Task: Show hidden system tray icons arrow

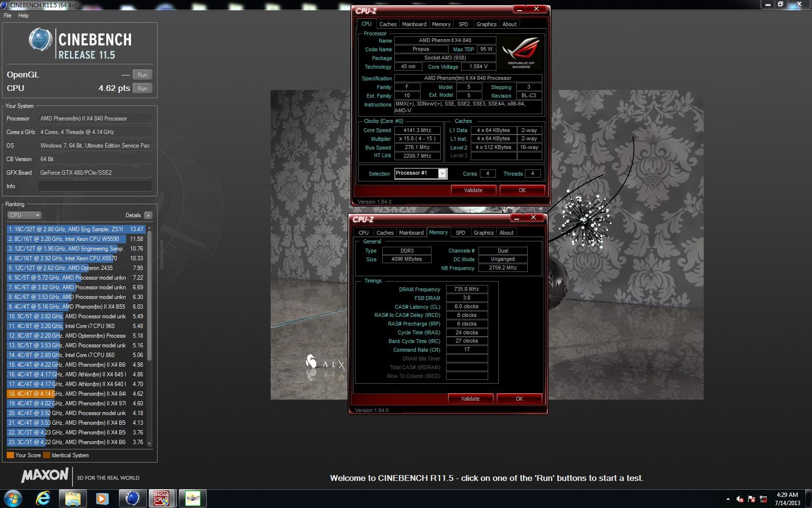Action: (728, 499)
